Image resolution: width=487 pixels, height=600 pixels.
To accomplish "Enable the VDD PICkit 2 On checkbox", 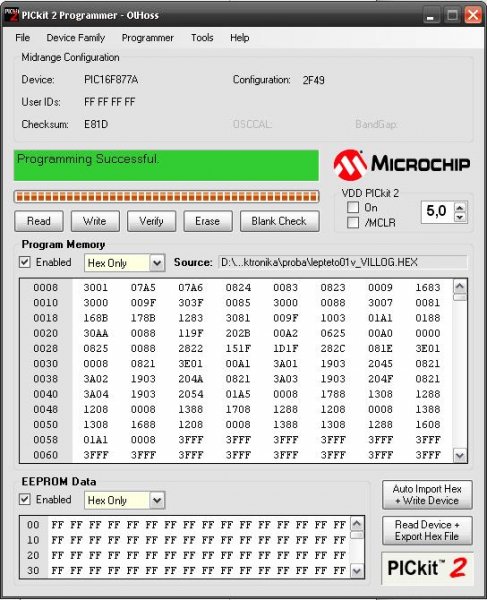I will click(353, 208).
